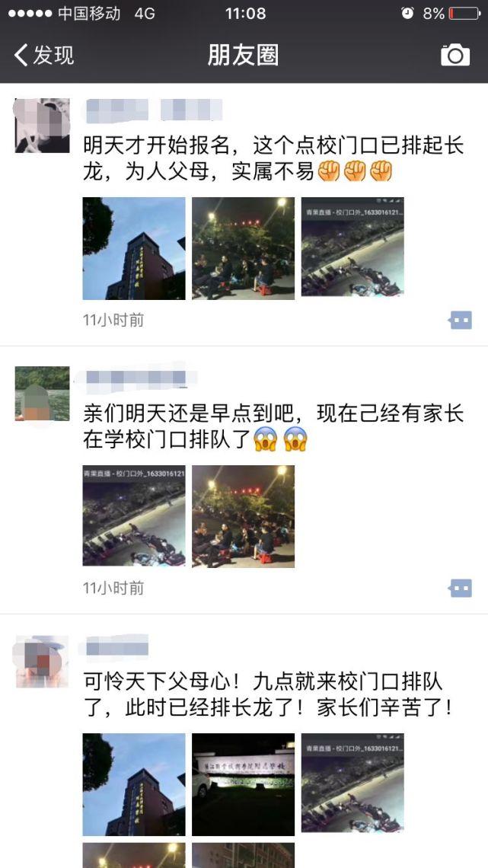
Task: View building photo in first post
Action: pos(134,248)
